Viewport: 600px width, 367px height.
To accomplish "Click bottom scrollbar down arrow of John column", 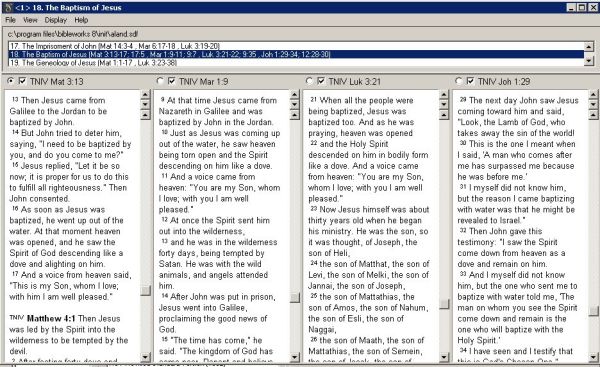I will 593,357.
